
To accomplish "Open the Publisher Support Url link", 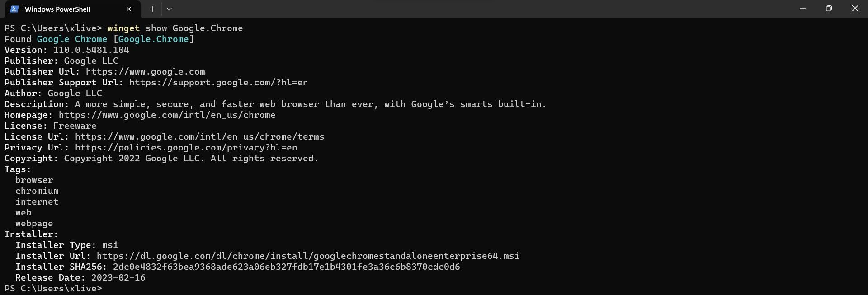I will tap(218, 83).
